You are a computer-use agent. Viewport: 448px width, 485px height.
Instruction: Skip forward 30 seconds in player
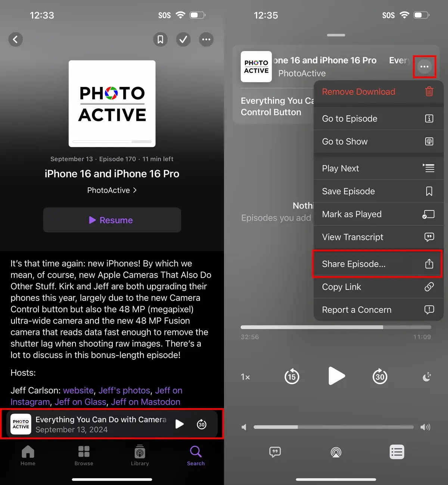380,376
